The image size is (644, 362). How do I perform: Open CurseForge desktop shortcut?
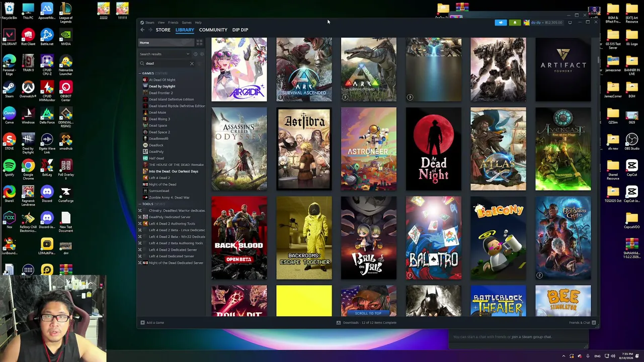(65, 194)
